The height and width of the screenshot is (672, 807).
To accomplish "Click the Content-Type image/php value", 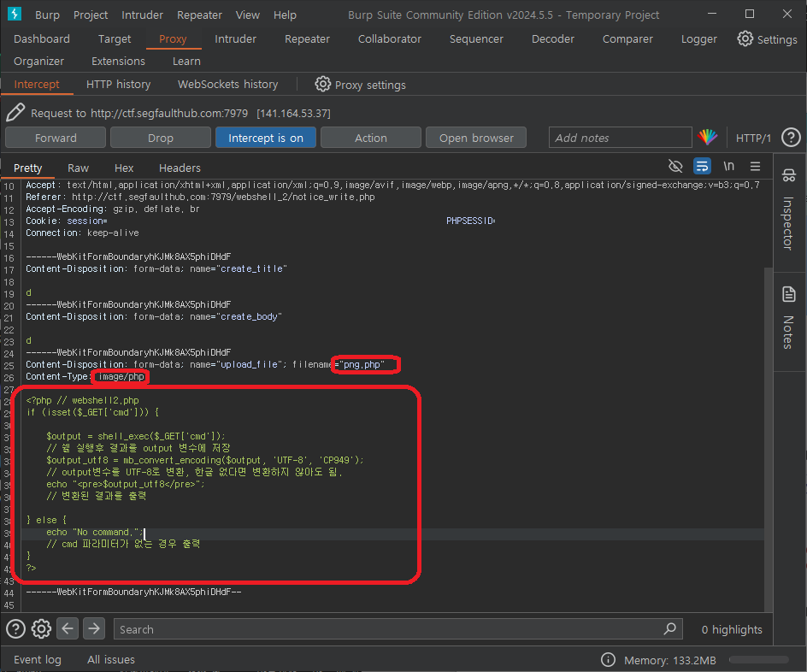I will point(121,377).
